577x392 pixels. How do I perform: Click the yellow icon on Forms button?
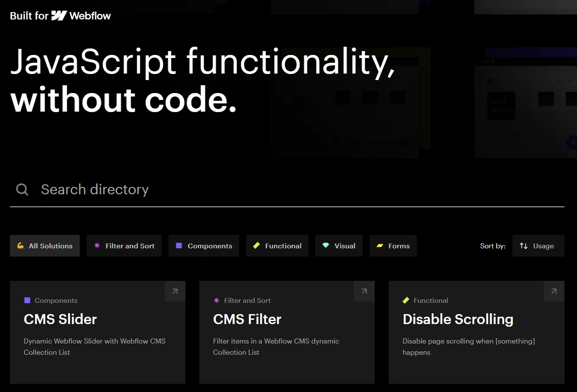tap(380, 245)
